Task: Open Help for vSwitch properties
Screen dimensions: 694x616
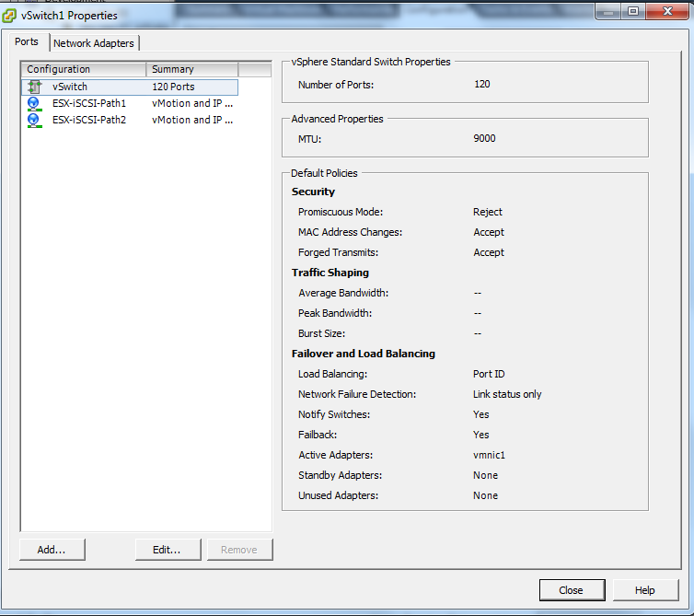Action: coord(645,590)
